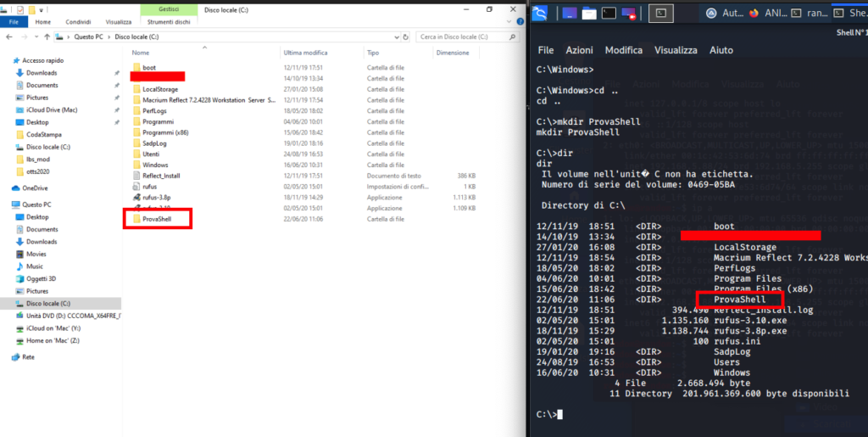Open the terminal Aiuto menu

click(x=721, y=50)
